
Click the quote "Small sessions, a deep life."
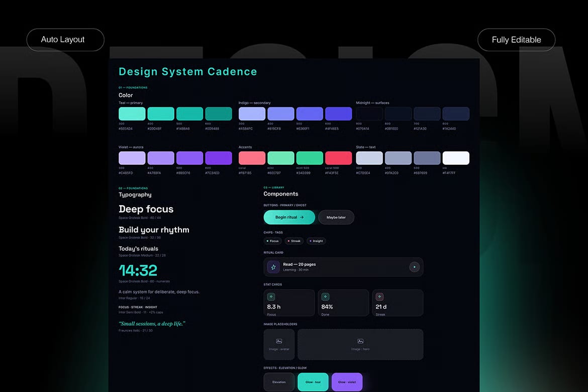(x=152, y=324)
